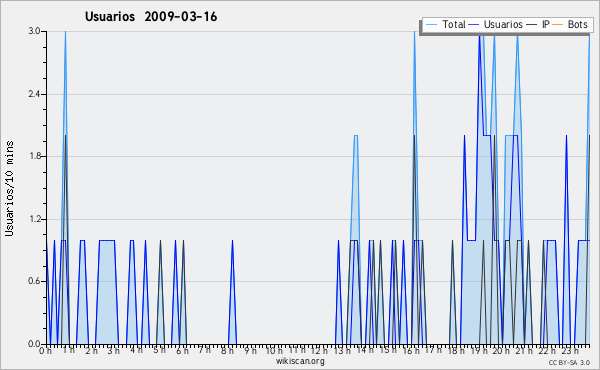This screenshot has height=370, width=600.
Task: Click the '18 h' x-axis label
Action: pyautogui.click(x=456, y=351)
